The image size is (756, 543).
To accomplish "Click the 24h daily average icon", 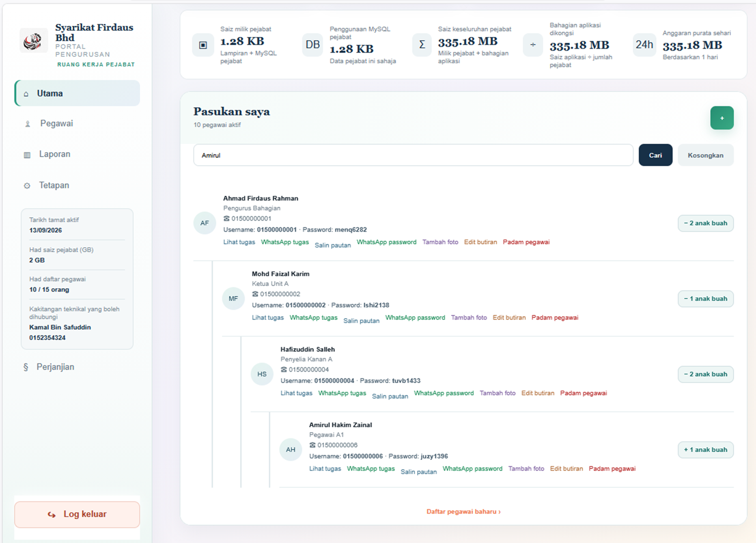I will tap(644, 45).
